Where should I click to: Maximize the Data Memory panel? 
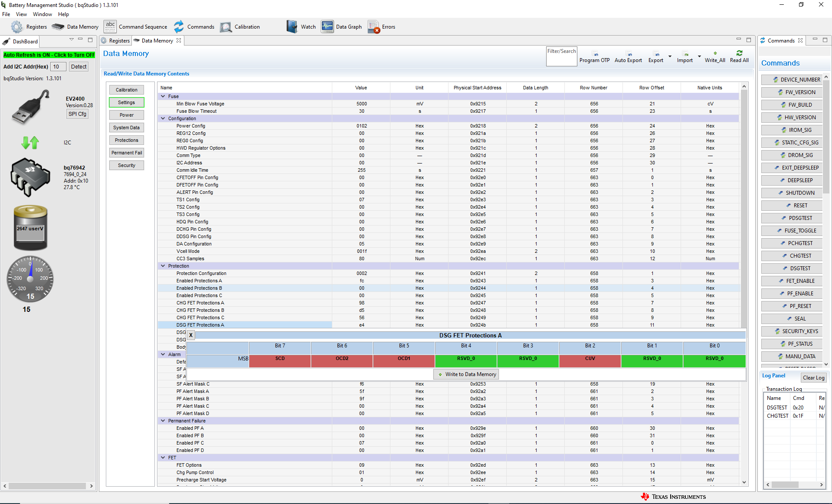pyautogui.click(x=749, y=40)
